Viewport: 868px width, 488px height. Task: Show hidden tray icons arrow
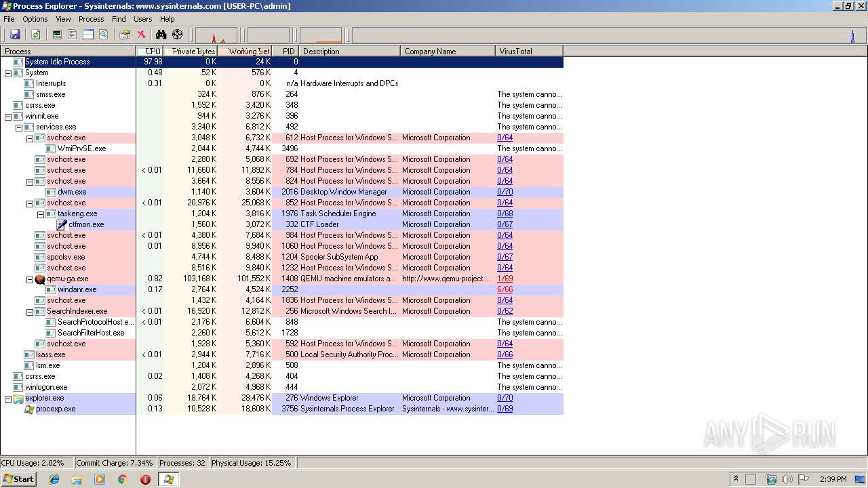(x=736, y=479)
